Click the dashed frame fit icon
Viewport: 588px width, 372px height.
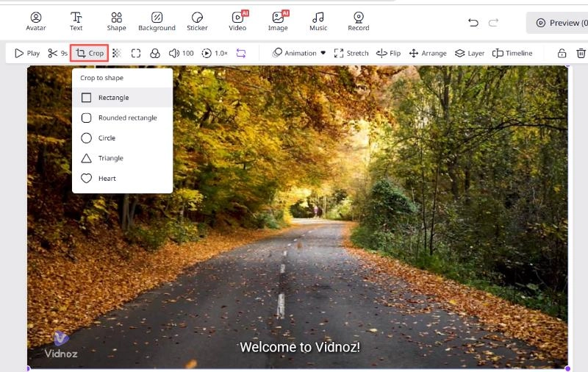[136, 53]
